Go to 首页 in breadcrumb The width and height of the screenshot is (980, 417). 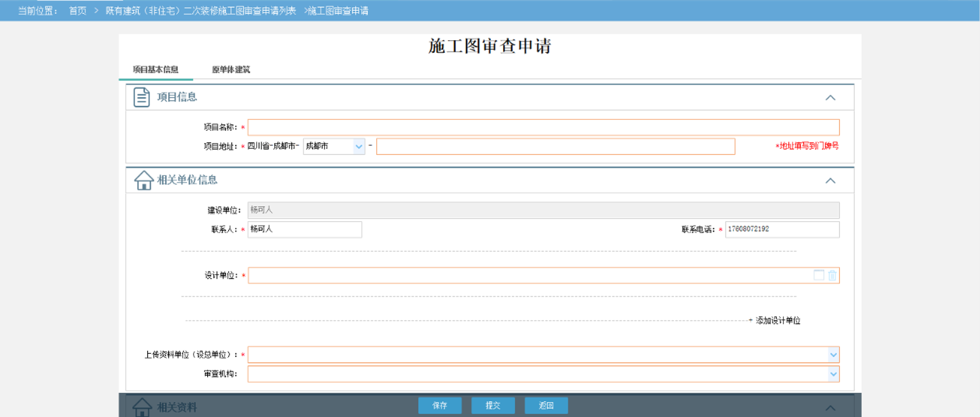(78, 11)
